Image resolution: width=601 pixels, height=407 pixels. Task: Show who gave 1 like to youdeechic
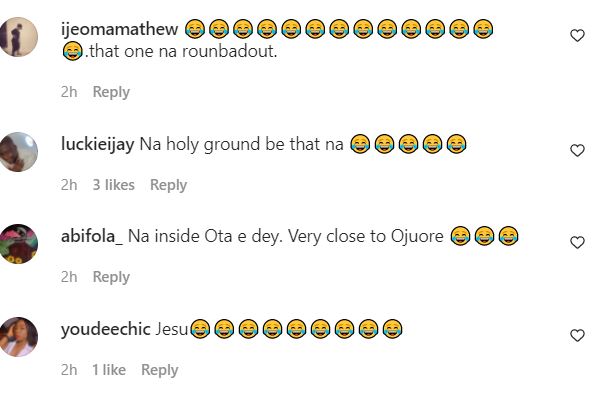pos(109,370)
